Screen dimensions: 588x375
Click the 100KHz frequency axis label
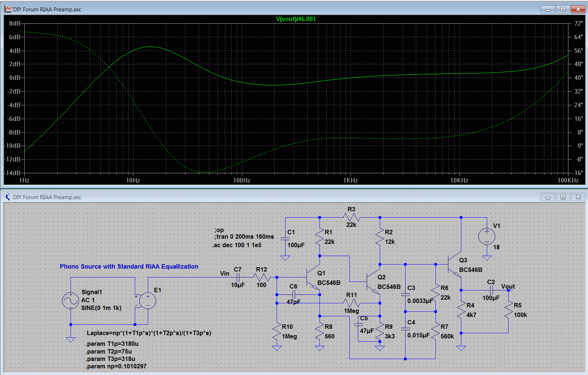pos(568,180)
